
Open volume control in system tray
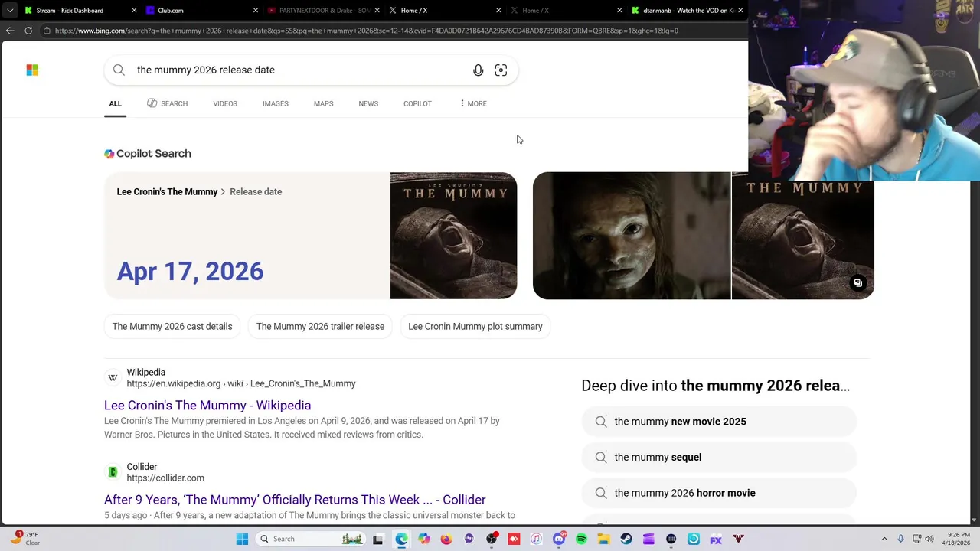coord(929,540)
